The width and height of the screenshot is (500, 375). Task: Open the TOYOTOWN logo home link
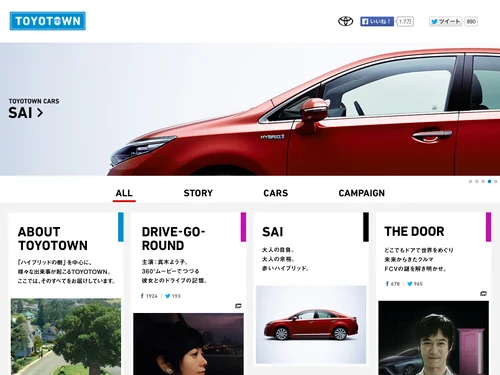pos(48,21)
